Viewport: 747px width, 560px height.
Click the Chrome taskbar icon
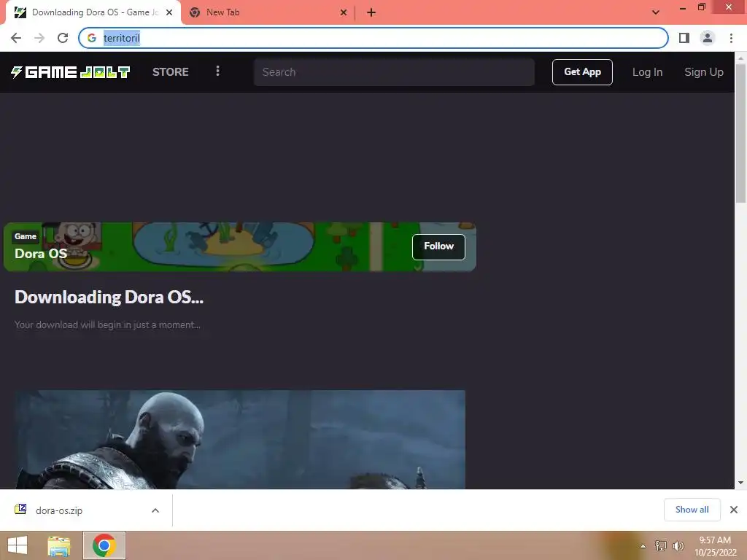coord(104,545)
